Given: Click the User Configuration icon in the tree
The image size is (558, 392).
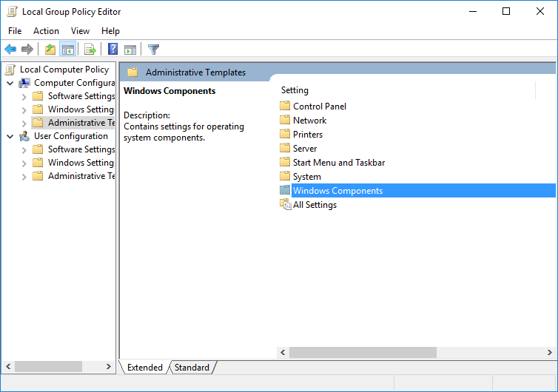Looking at the screenshot, I should coord(24,136).
